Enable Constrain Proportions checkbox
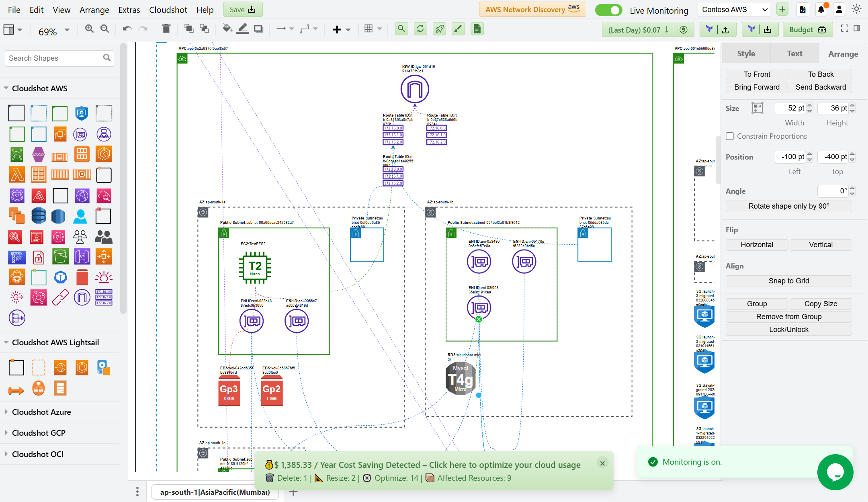Screen dimensions: 868x502 [730, 136]
